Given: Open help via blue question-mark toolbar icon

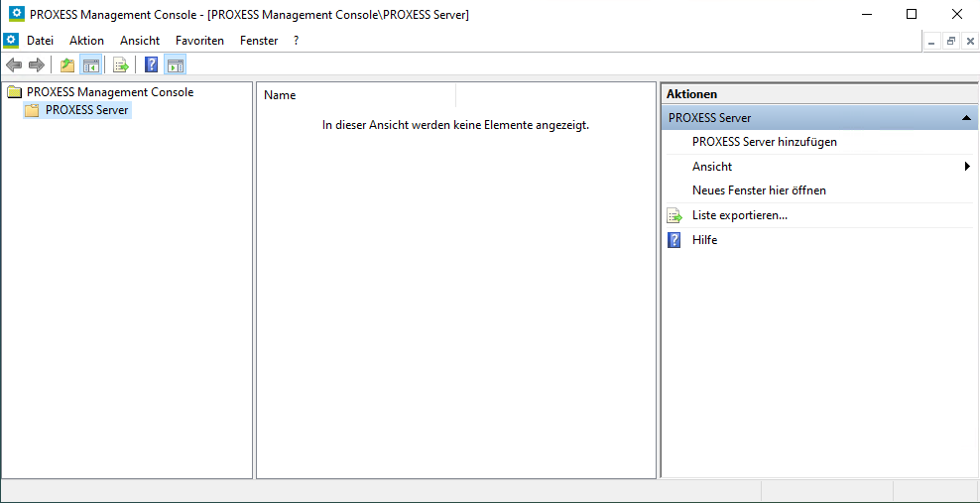Looking at the screenshot, I should pyautogui.click(x=151, y=64).
